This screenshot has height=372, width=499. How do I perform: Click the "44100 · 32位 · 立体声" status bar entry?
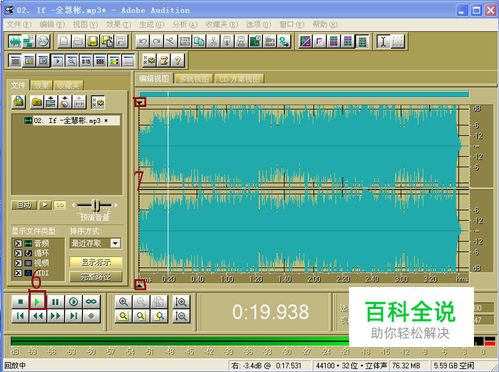pos(351,366)
